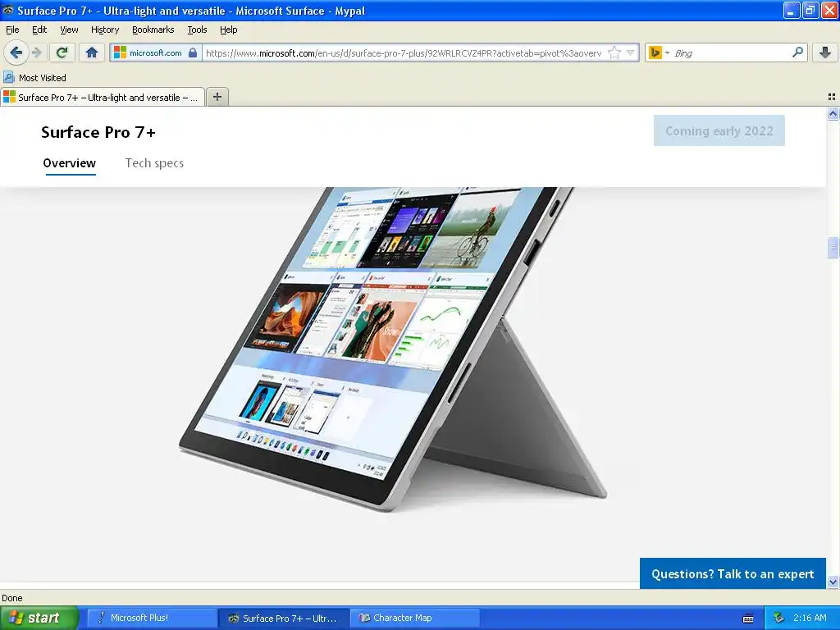
Task: Click the Mypal raccoon title bar icon
Action: (x=8, y=10)
